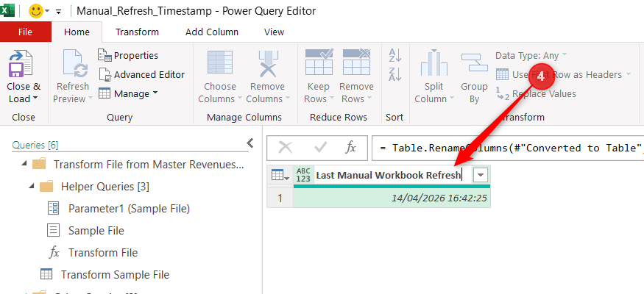The image size is (644, 294).
Task: Click the Replace Values command
Action: point(536,94)
